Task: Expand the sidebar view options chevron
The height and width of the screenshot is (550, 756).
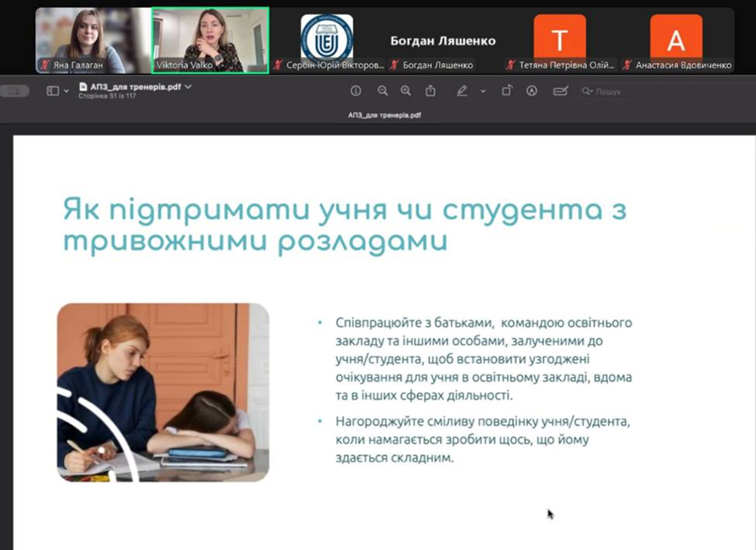Action: click(66, 91)
